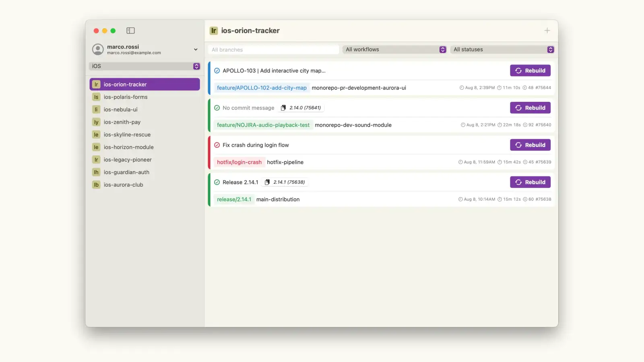Open the iOS platform dropdown
The height and width of the screenshot is (362, 644).
point(144,66)
